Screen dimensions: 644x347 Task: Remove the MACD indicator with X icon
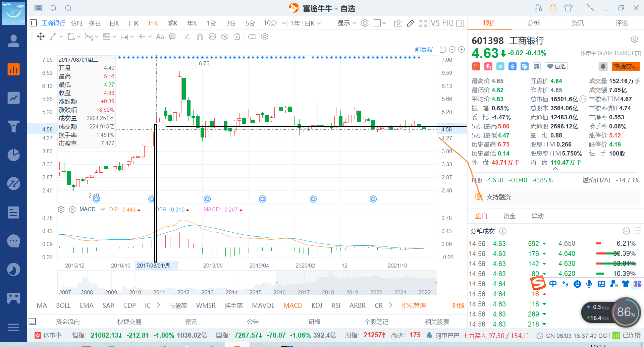(x=72, y=210)
